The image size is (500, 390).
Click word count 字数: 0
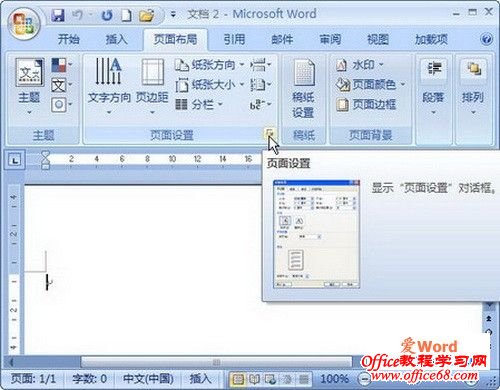pos(89,379)
